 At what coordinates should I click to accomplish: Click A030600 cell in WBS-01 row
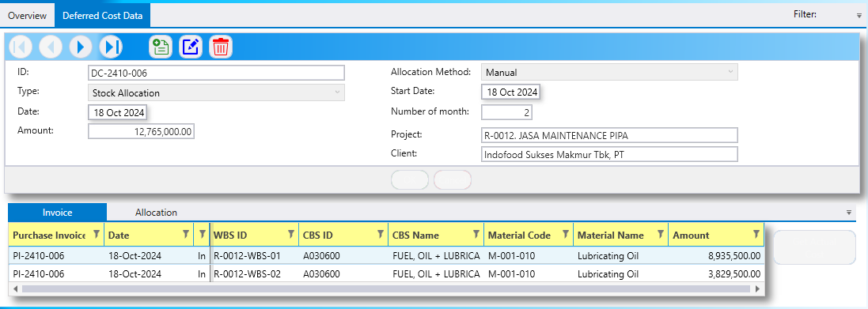(x=321, y=256)
